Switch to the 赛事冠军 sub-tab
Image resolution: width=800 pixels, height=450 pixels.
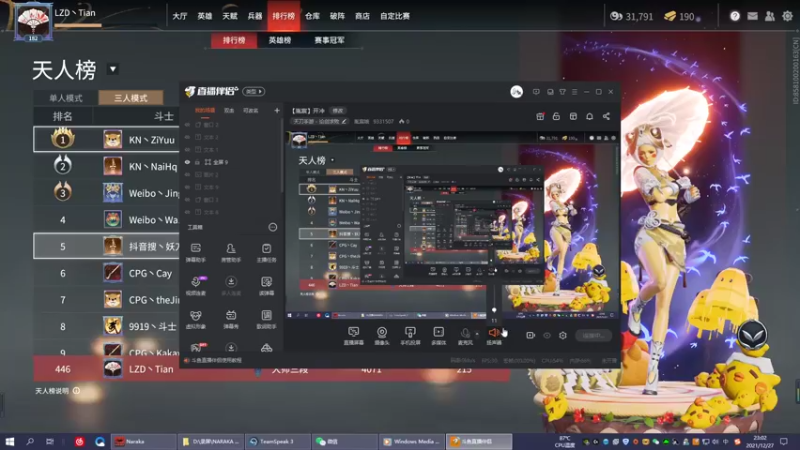pos(330,40)
